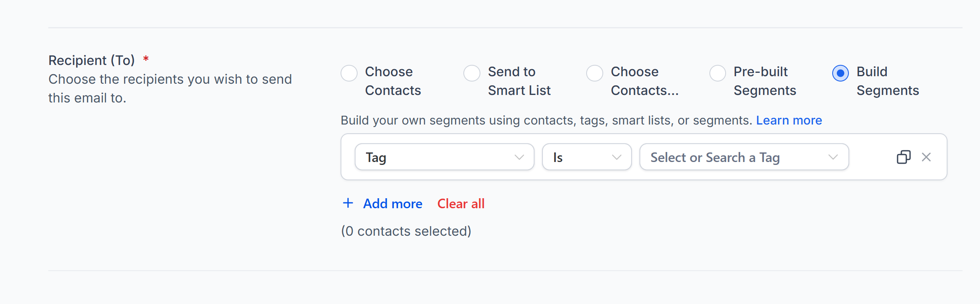
Task: Click the chevron on the Tag dropdown
Action: click(520, 157)
